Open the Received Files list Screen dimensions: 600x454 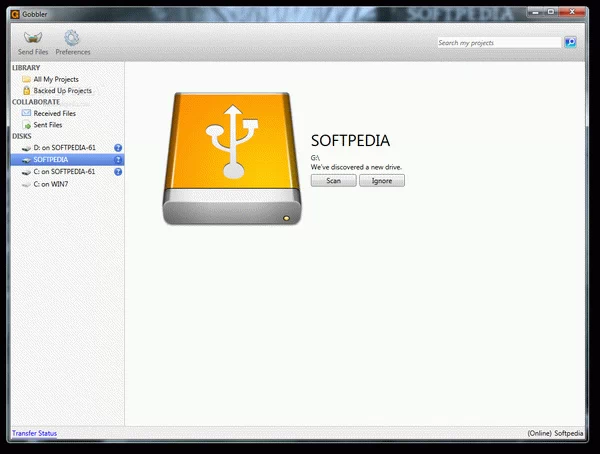coord(54,114)
